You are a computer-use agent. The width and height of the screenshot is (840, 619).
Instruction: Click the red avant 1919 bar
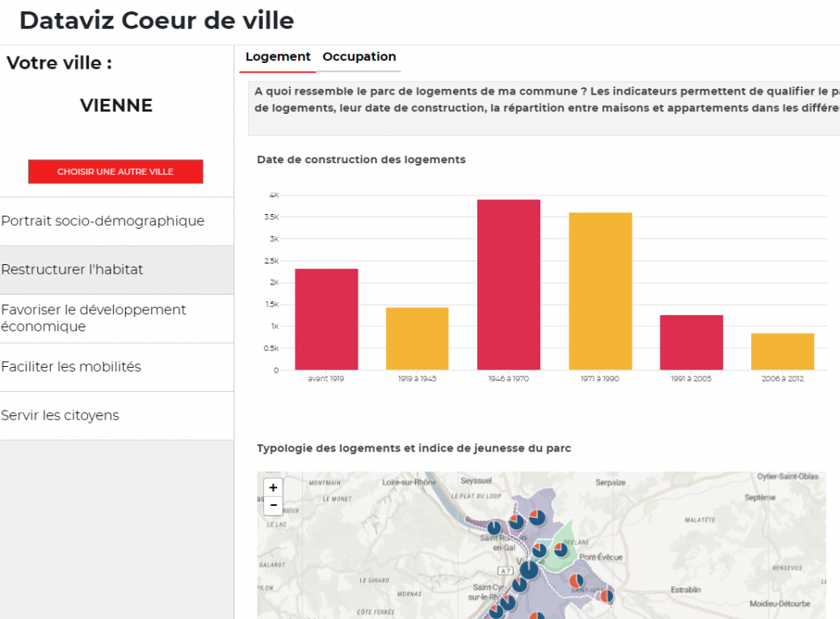326,319
